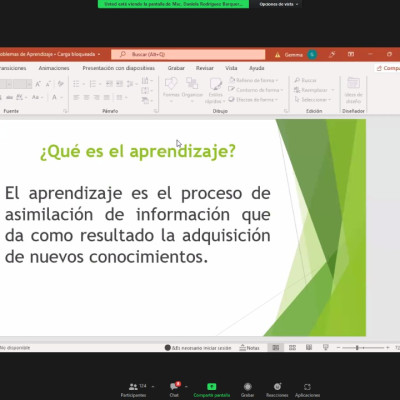The image size is (400, 400).
Task: Switch to slide sorter view
Action: (292, 348)
